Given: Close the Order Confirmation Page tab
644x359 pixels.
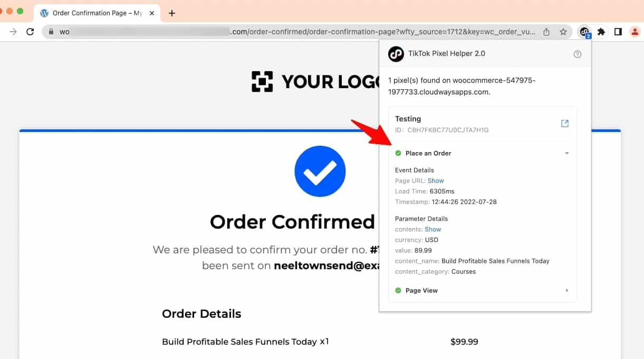Looking at the screenshot, I should tap(153, 13).
